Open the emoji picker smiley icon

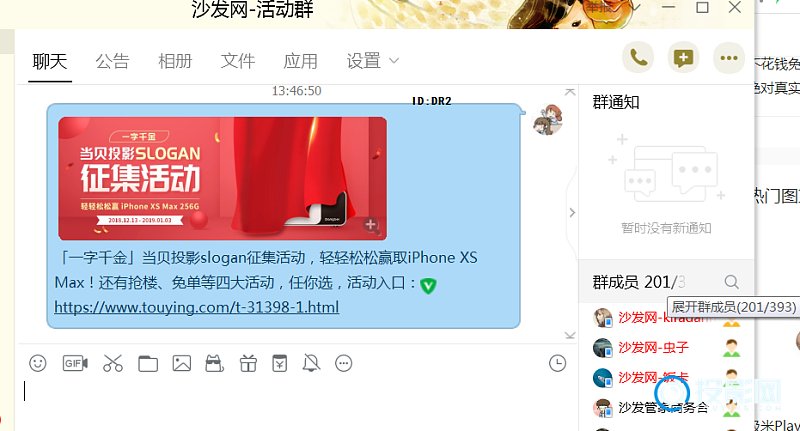pos(38,363)
